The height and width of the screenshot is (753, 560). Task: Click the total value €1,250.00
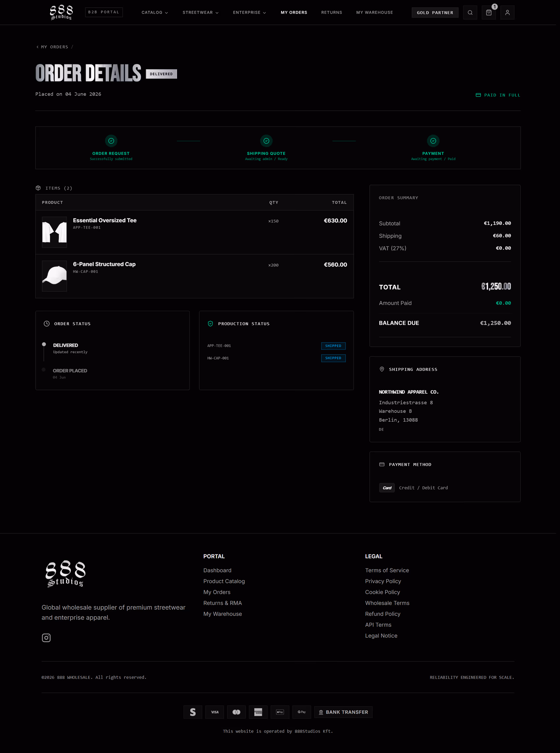coord(496,287)
